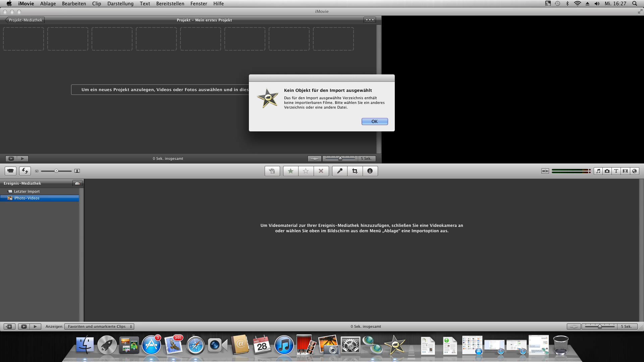Select Letzter Import in event library
Image resolution: width=644 pixels, height=362 pixels.
40,191
